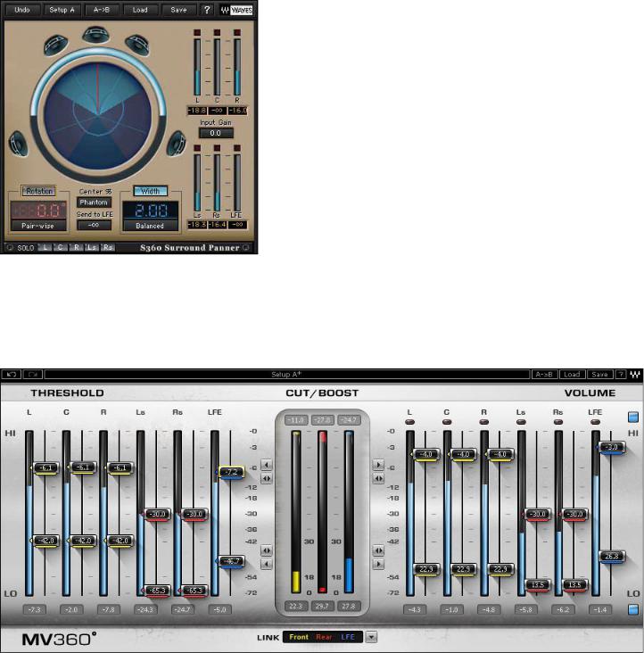Solo the Ls channel in S360 Panner

92,247
